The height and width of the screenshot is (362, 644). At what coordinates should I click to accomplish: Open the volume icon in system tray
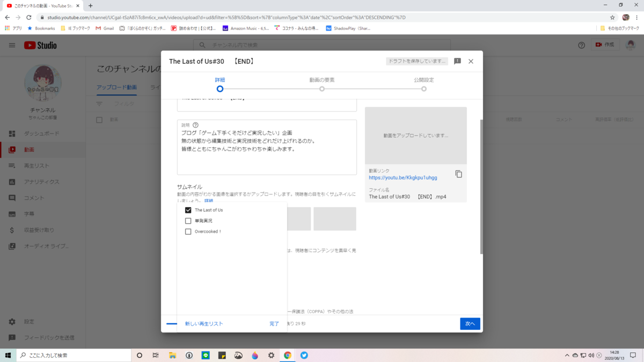coord(591,355)
